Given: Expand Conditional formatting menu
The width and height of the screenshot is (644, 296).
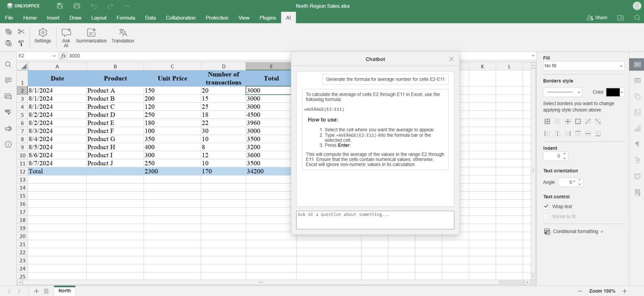Looking at the screenshot, I should click(574, 232).
